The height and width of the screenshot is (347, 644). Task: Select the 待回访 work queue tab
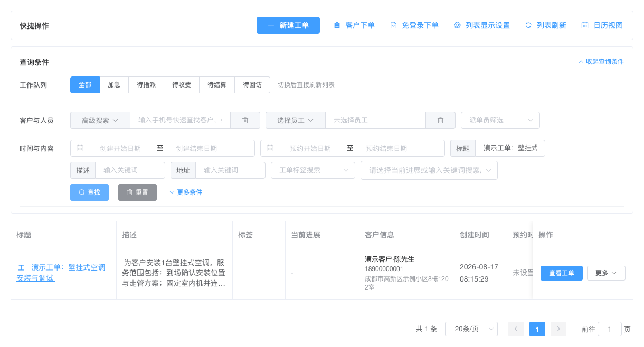coord(252,85)
